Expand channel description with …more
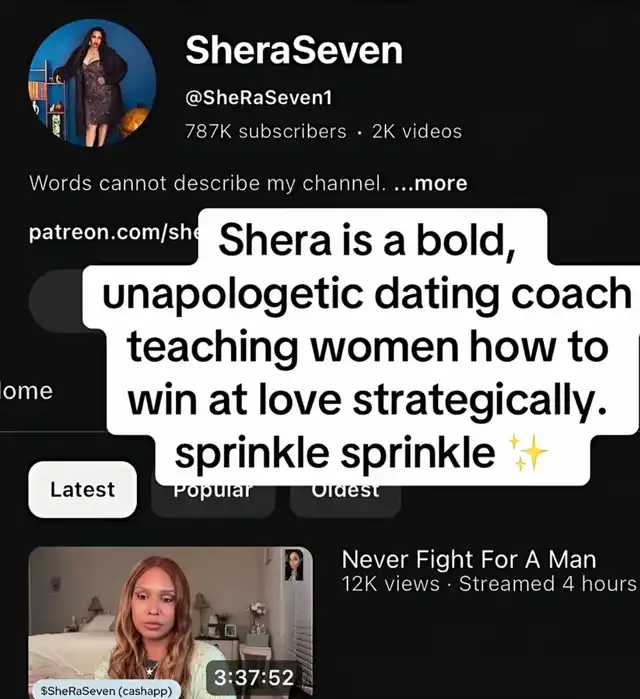 tap(431, 183)
